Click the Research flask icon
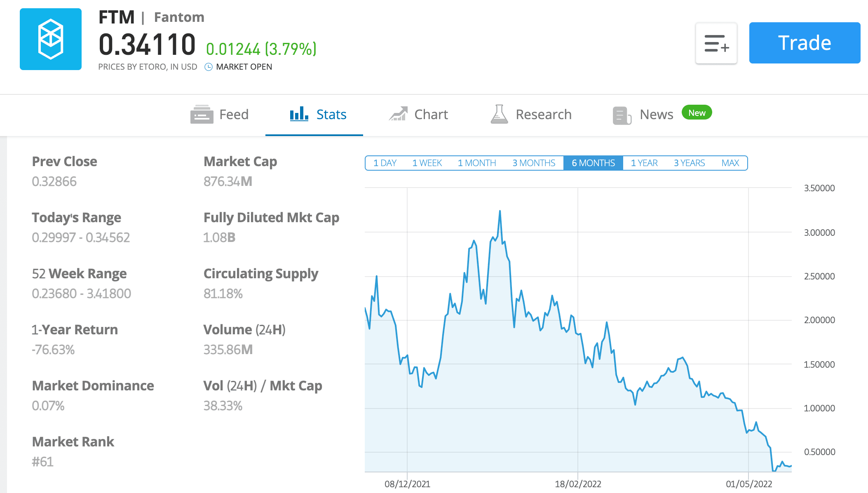 [x=499, y=114]
